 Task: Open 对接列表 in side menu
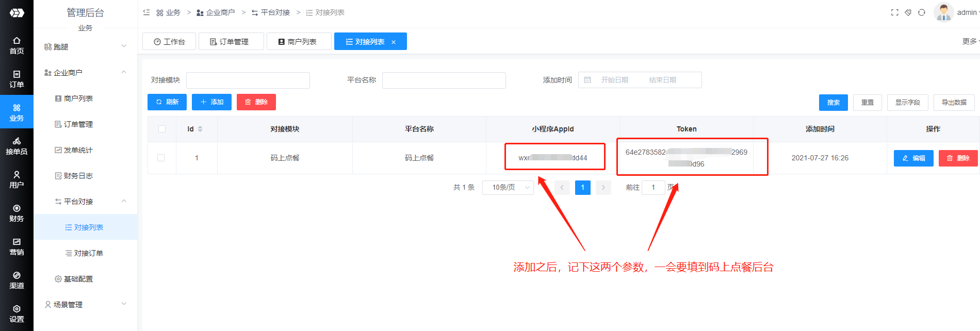[86, 227]
